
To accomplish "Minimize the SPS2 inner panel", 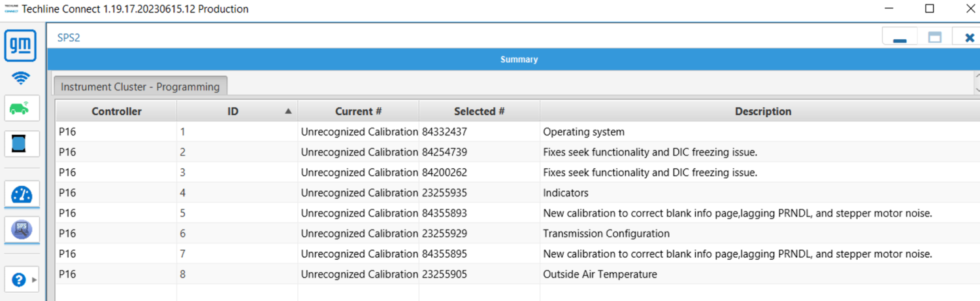I will point(900,37).
